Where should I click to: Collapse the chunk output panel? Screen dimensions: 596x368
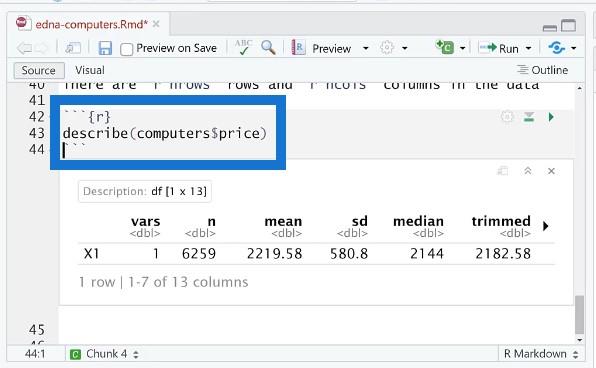coord(528,171)
